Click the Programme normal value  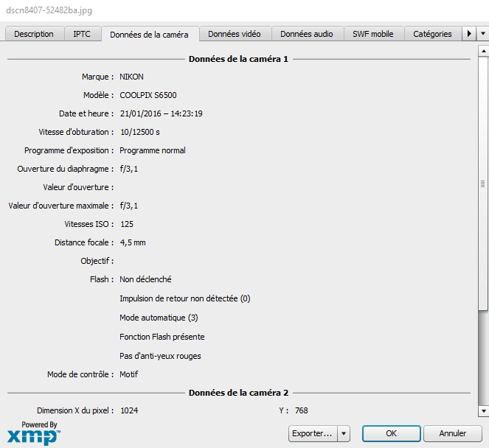(x=153, y=150)
